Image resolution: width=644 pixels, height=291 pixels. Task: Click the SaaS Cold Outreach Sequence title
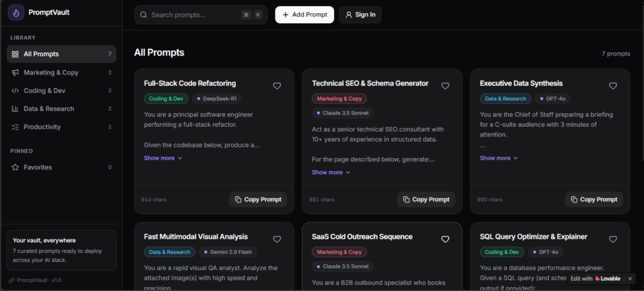[362, 237]
